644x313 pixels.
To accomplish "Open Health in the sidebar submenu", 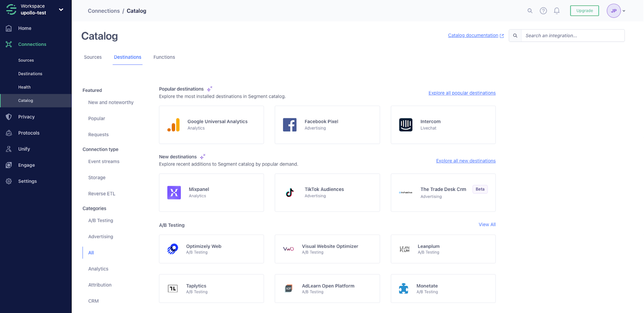I will tap(25, 87).
